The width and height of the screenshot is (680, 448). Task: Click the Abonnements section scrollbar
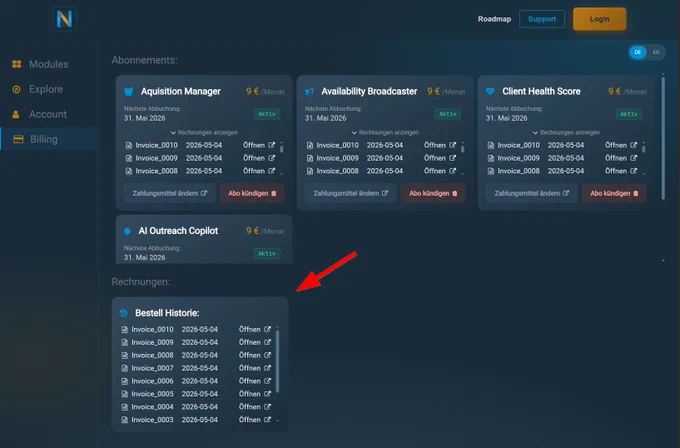663,139
